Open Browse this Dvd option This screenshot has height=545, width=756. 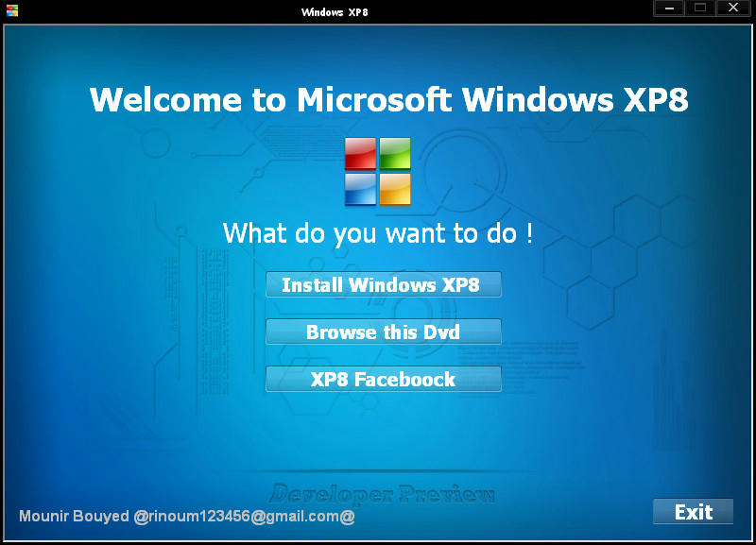(x=384, y=332)
